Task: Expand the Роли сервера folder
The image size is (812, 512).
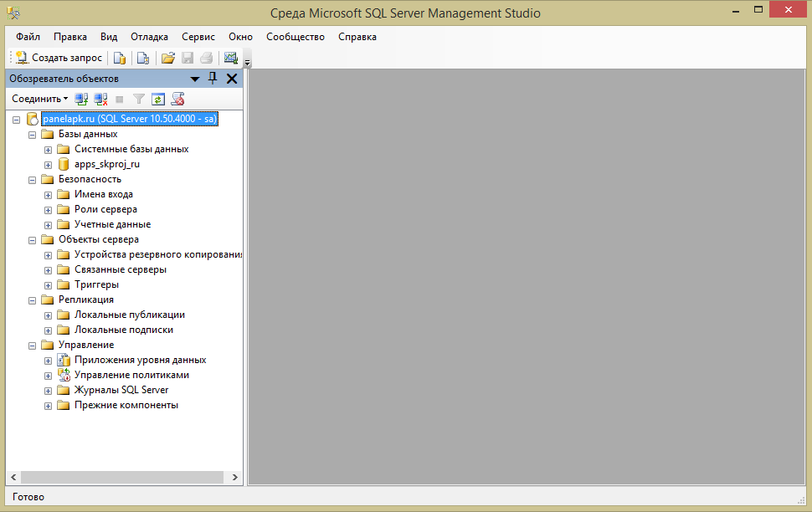Action: pos(49,210)
